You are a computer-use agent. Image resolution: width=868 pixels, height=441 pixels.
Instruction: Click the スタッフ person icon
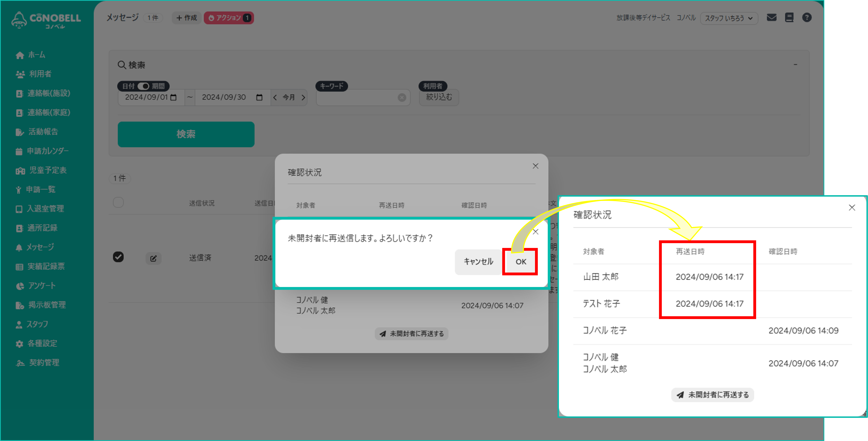click(x=19, y=325)
